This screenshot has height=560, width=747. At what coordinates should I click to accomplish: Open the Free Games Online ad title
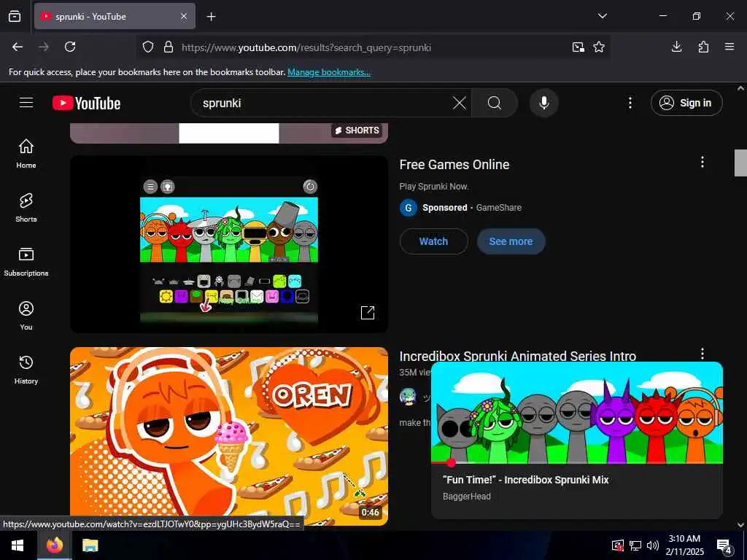click(x=454, y=165)
